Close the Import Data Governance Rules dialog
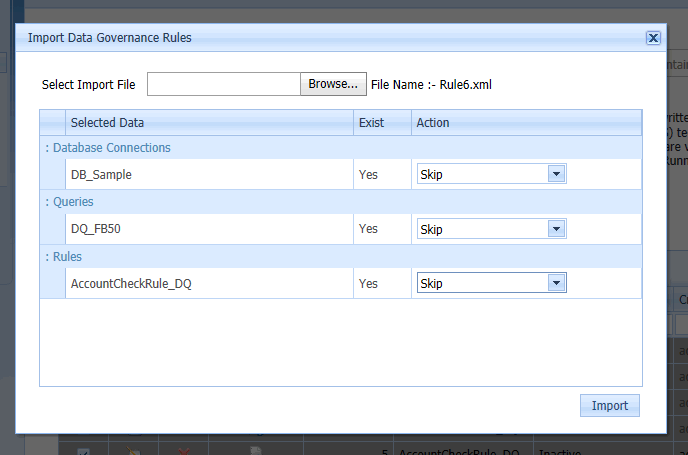Screen dimensions: 688x455 (x=653, y=38)
